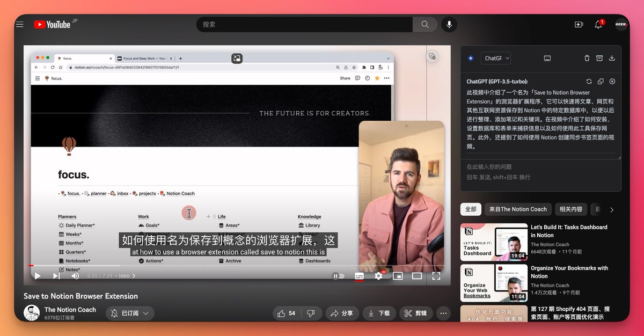
Task: Open the account avatar menu
Action: point(621,24)
